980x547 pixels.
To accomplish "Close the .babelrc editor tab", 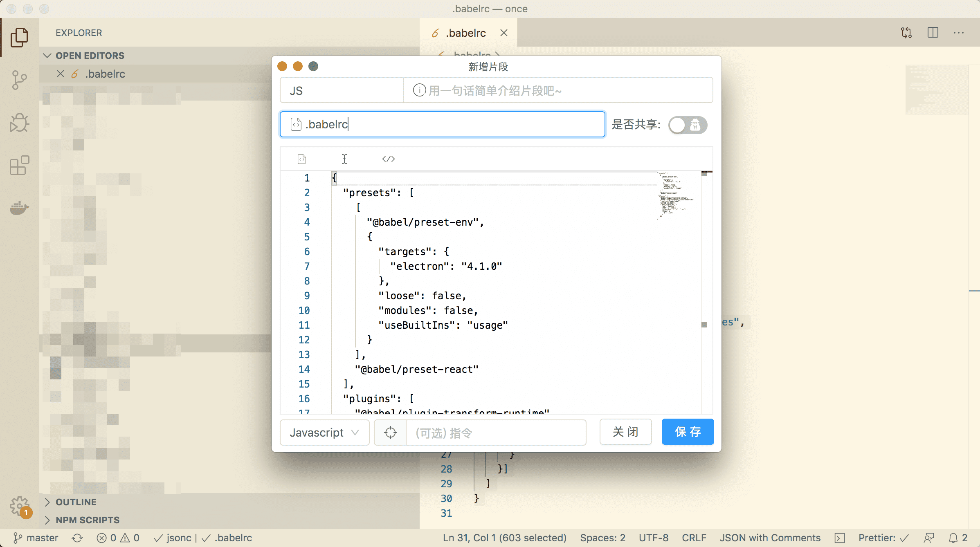I will coord(504,33).
